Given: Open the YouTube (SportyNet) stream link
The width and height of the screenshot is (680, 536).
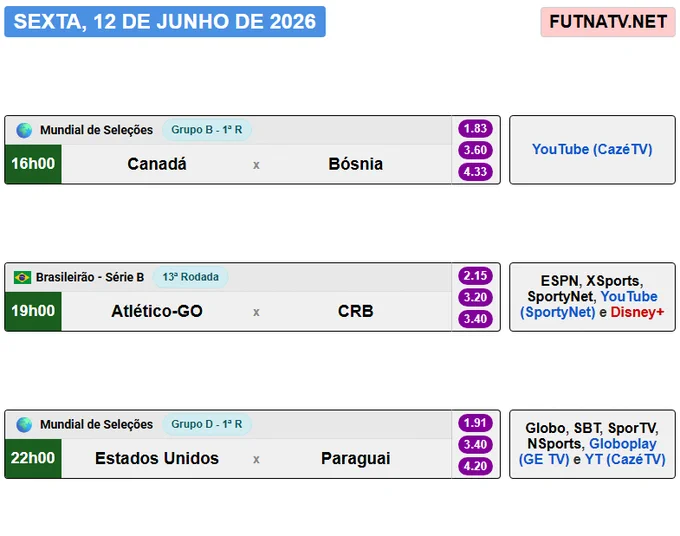Looking at the screenshot, I should [589, 304].
